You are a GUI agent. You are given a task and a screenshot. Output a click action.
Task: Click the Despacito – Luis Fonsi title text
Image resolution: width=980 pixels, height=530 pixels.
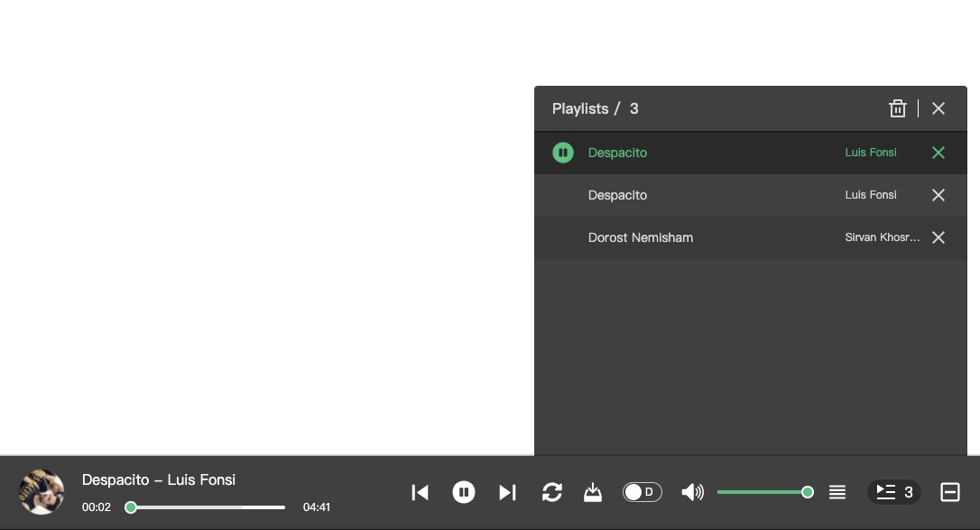(159, 479)
